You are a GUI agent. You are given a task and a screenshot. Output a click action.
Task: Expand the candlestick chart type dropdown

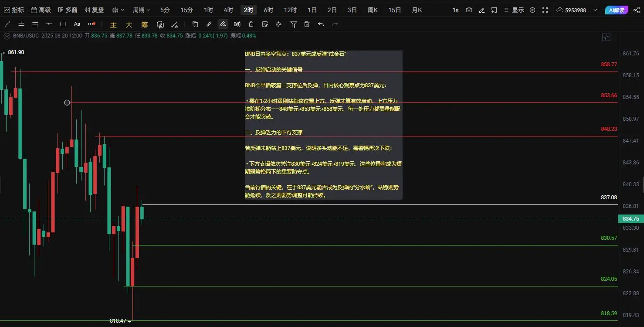pyautogui.click(x=118, y=10)
